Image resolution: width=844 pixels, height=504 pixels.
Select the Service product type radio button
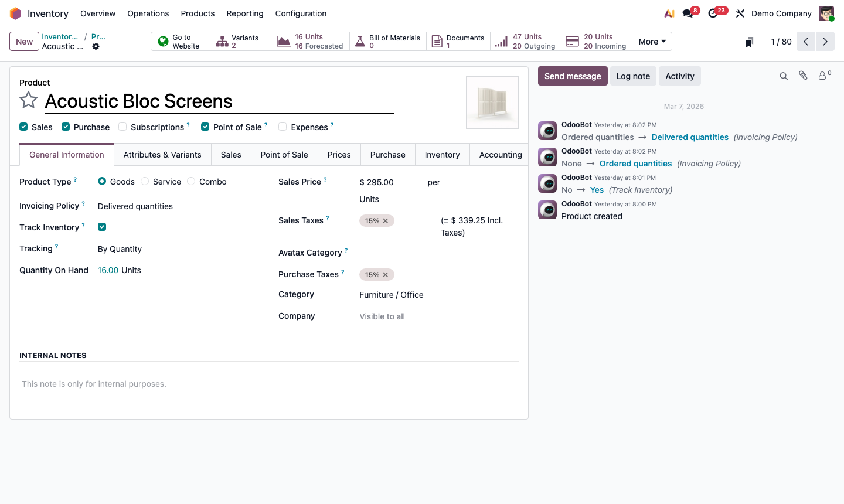[145, 182]
